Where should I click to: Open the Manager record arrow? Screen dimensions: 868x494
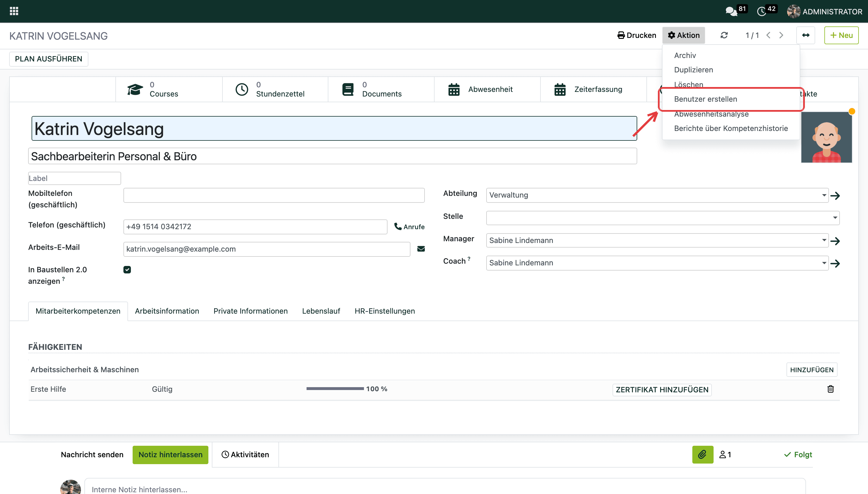pyautogui.click(x=835, y=241)
